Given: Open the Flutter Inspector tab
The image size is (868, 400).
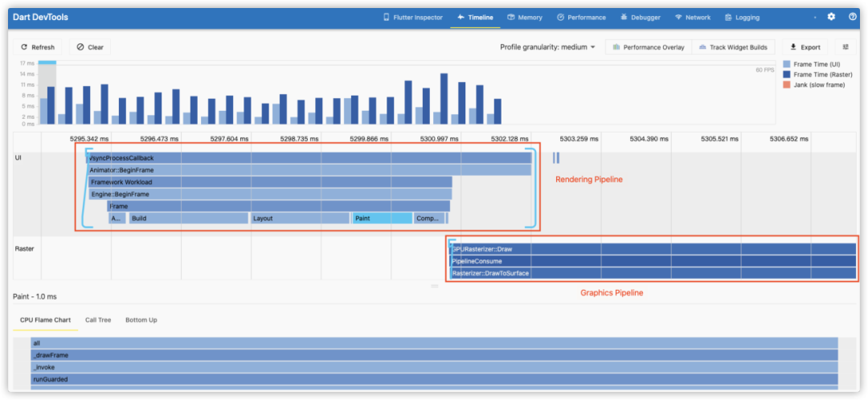Looking at the screenshot, I should (412, 17).
